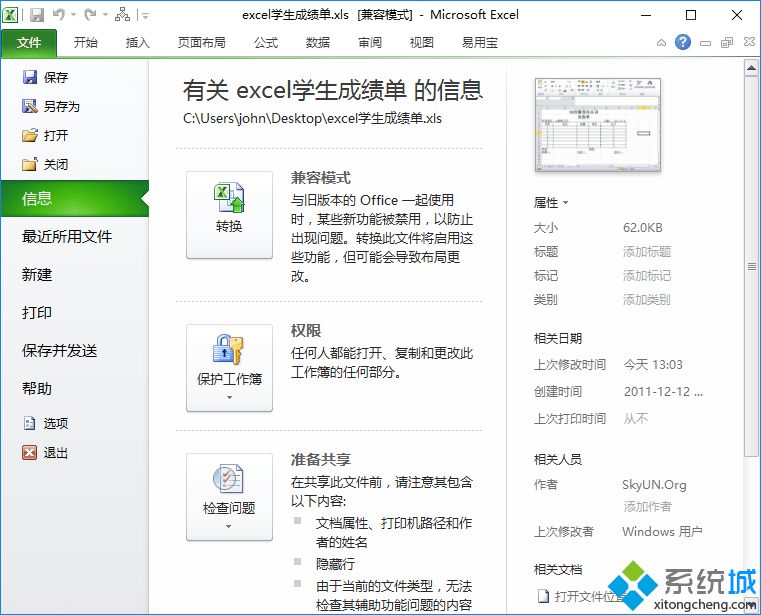Click the 从不 last printed value
761x615 pixels.
click(x=636, y=418)
